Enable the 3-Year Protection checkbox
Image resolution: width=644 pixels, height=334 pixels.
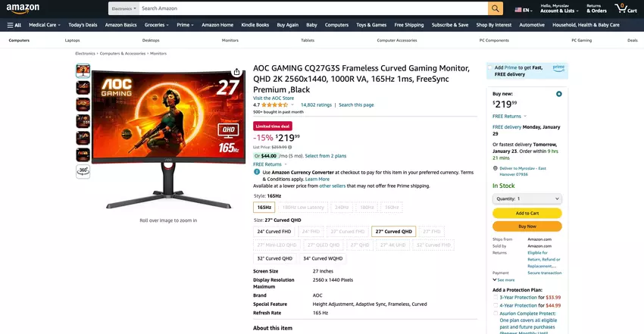(496, 297)
